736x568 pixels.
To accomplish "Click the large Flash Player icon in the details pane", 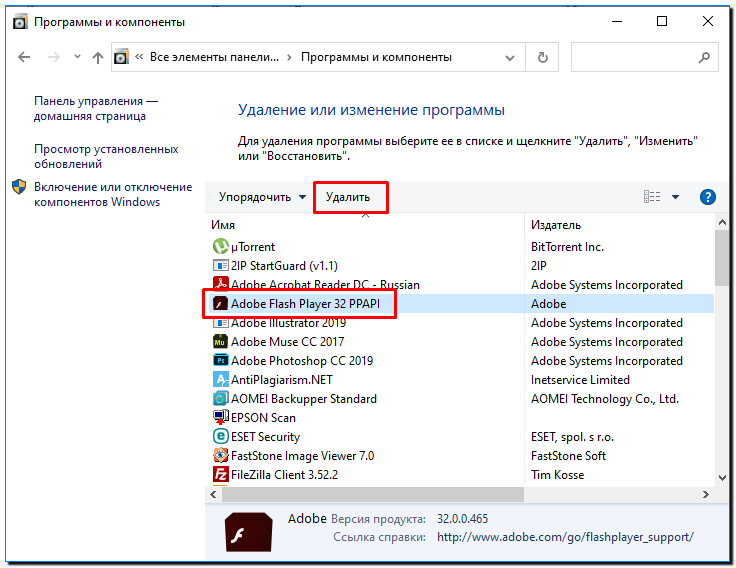I will 248,532.
